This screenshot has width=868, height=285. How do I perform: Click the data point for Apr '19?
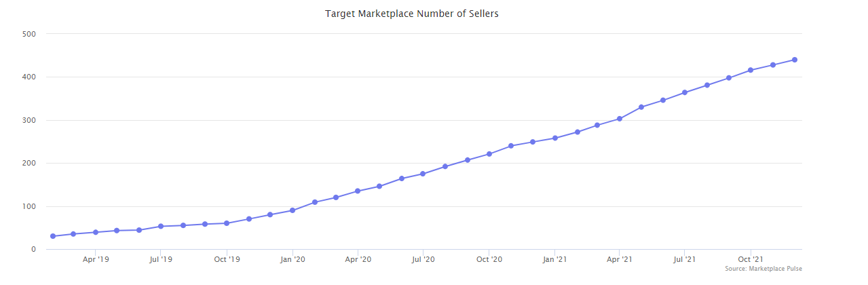96,232
